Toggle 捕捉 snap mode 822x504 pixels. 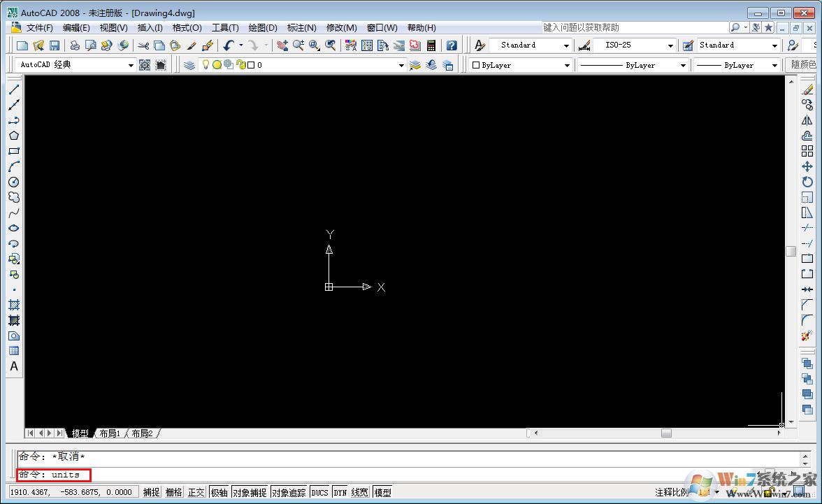coord(152,492)
